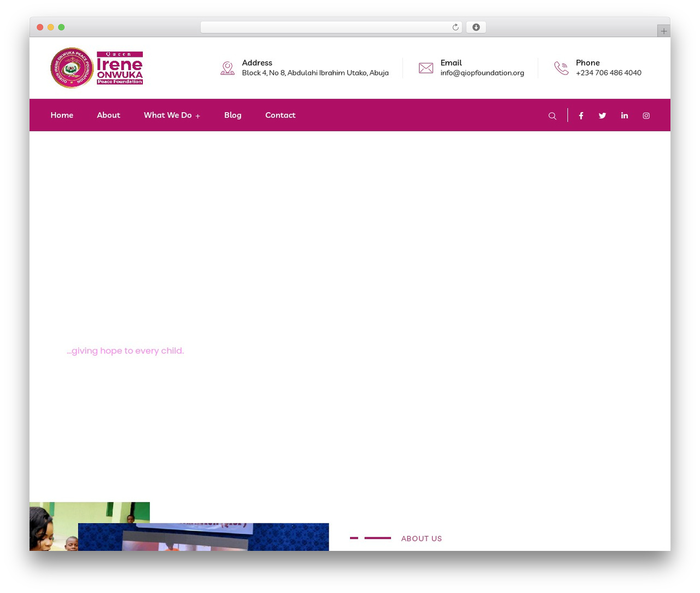Click the blue event banner photo
This screenshot has width=700, height=593.
pyautogui.click(x=203, y=537)
